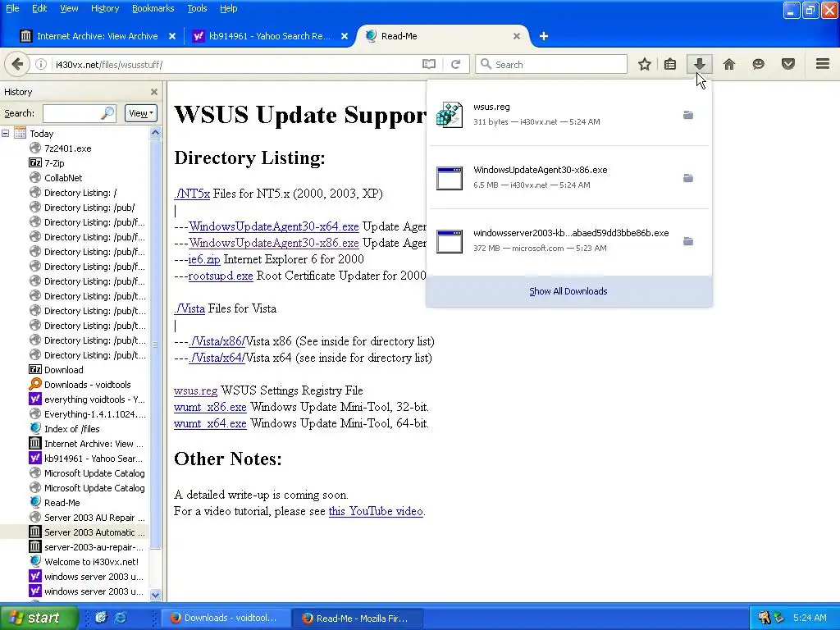
Task: Switch to kb914961 Yahoo Search tab
Action: (269, 36)
